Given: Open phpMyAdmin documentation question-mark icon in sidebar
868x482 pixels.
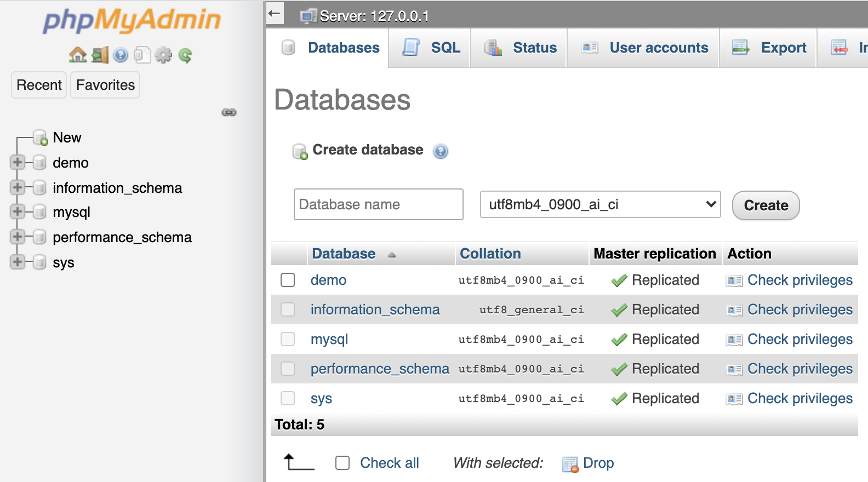Looking at the screenshot, I should click(121, 55).
